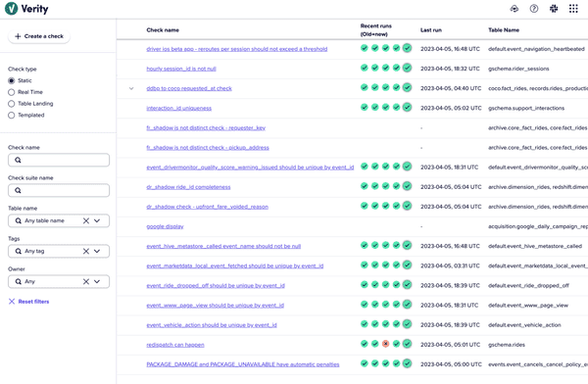
Task: Select the Templated check type
Action: click(x=11, y=116)
